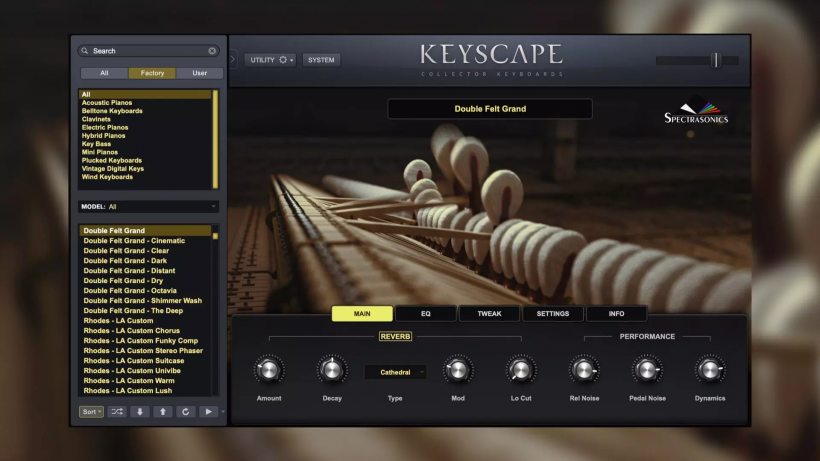Click the Spectrasonics logo
820x461 pixels.
click(x=696, y=111)
